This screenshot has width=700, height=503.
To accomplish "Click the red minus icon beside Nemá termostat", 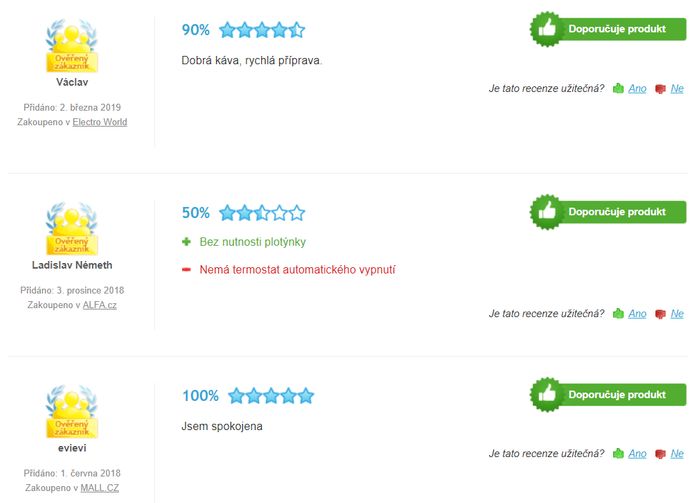I will 186,270.
